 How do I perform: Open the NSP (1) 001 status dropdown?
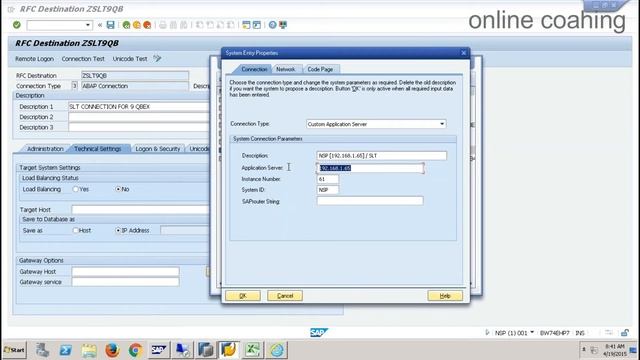coord(532,333)
